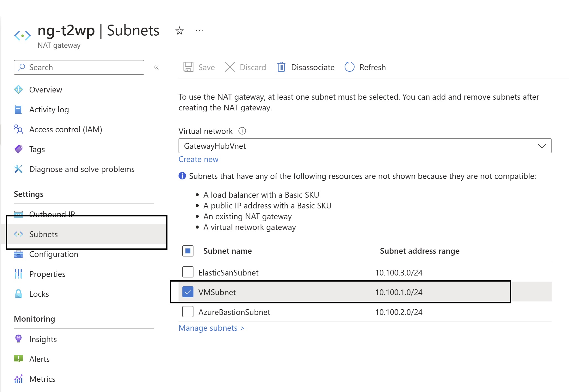The width and height of the screenshot is (569, 392).
Task: Open the more options ellipsis menu
Action: click(x=199, y=31)
